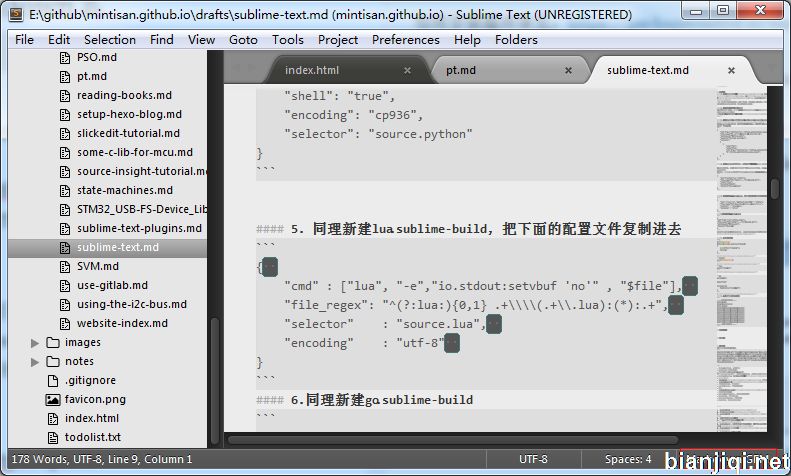
Task: Click the file icon beside setup-hexo-blog.md
Action: coord(65,114)
